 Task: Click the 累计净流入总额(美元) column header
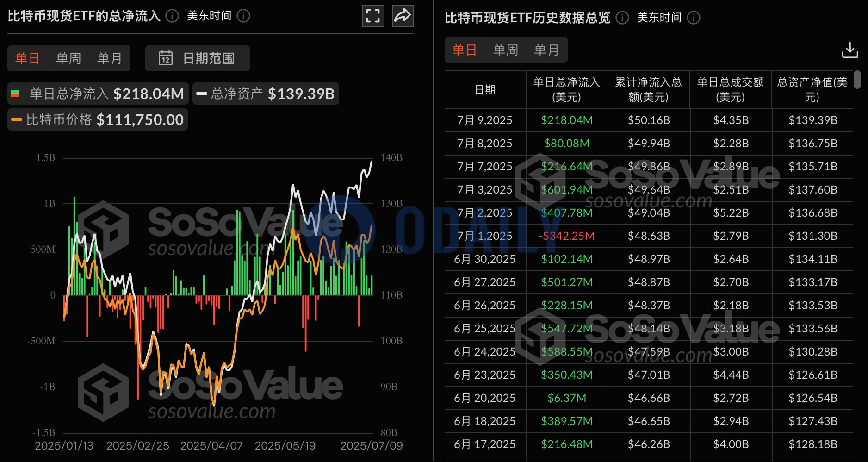[x=649, y=90]
